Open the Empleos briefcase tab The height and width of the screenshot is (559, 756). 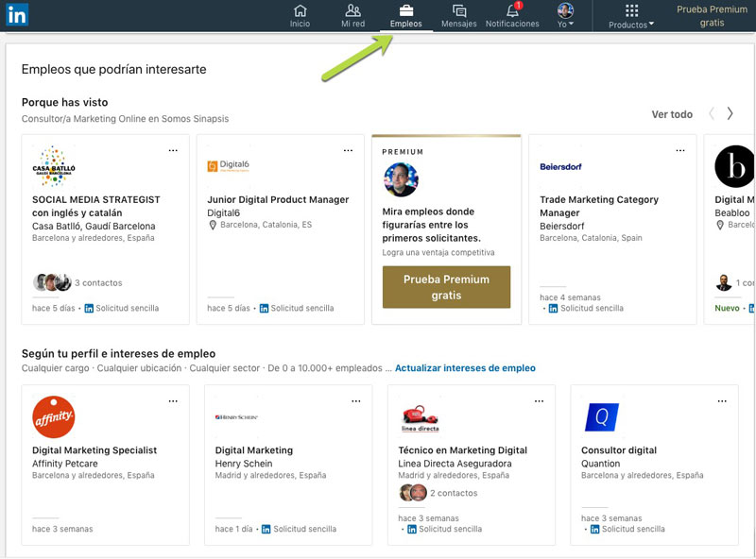406,16
